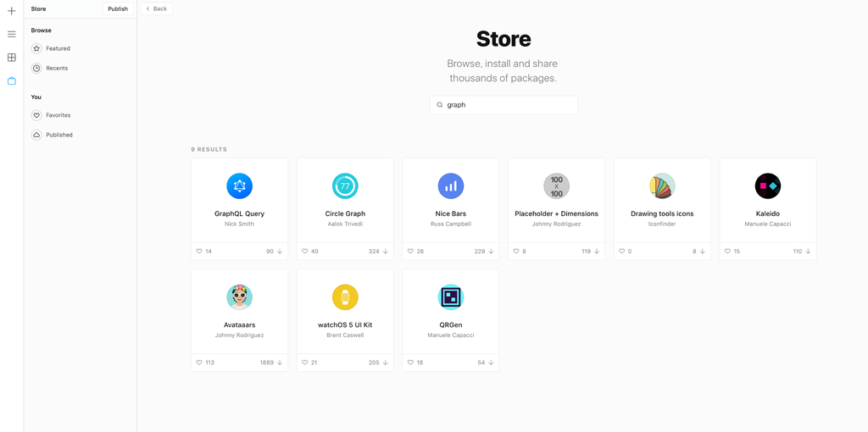This screenshot has width=868, height=432.
Task: Select the Store bag icon in rail
Action: pos(12,80)
